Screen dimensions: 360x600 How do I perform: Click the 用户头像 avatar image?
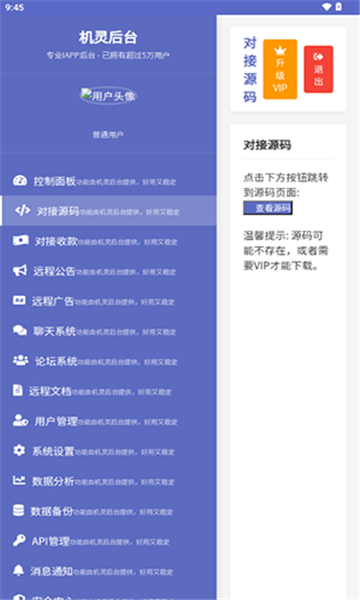click(108, 96)
